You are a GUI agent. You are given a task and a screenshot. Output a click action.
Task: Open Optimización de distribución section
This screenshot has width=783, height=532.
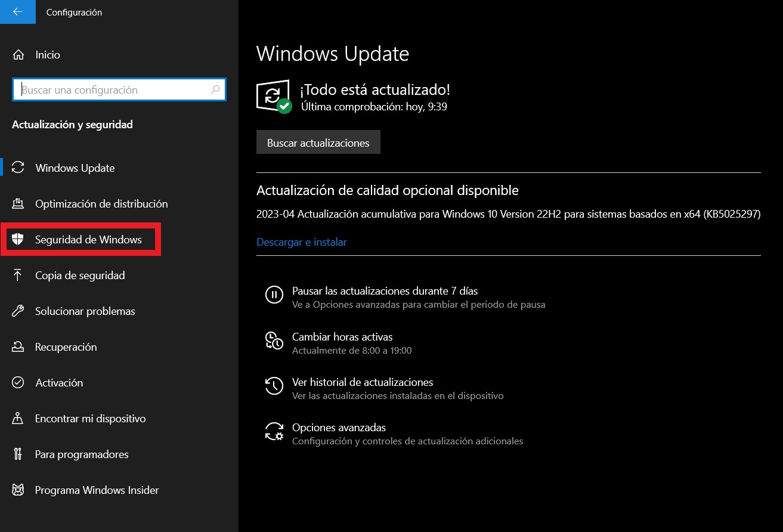(x=119, y=203)
